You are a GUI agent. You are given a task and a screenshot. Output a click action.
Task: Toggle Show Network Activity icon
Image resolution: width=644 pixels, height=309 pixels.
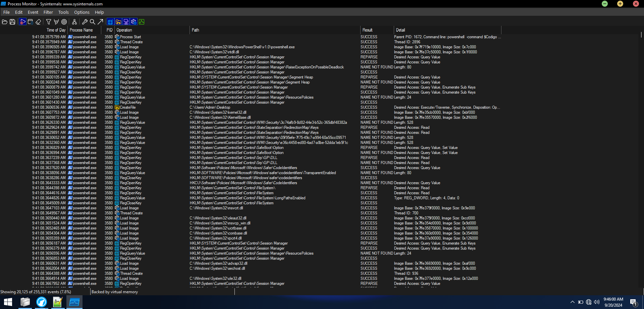pos(126,22)
